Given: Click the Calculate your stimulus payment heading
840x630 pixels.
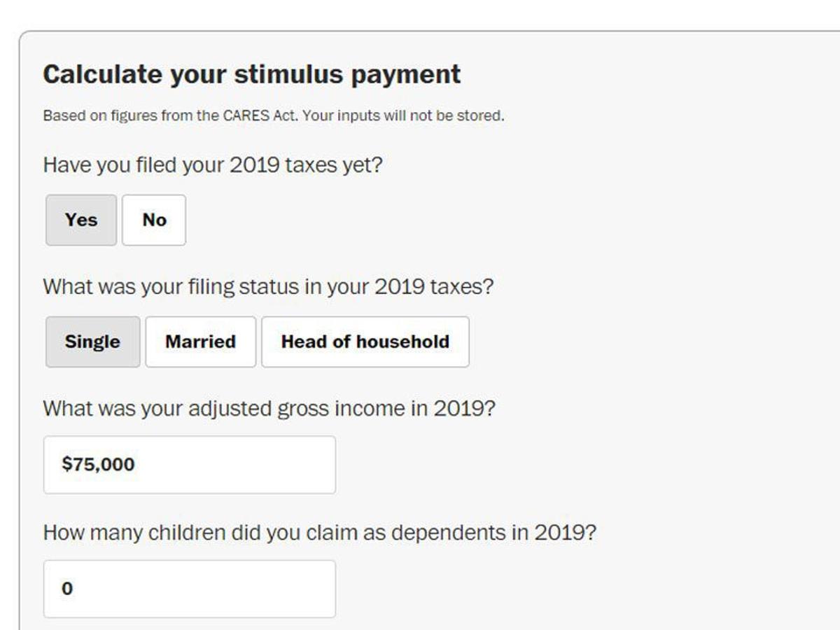Looking at the screenshot, I should tap(252, 74).
